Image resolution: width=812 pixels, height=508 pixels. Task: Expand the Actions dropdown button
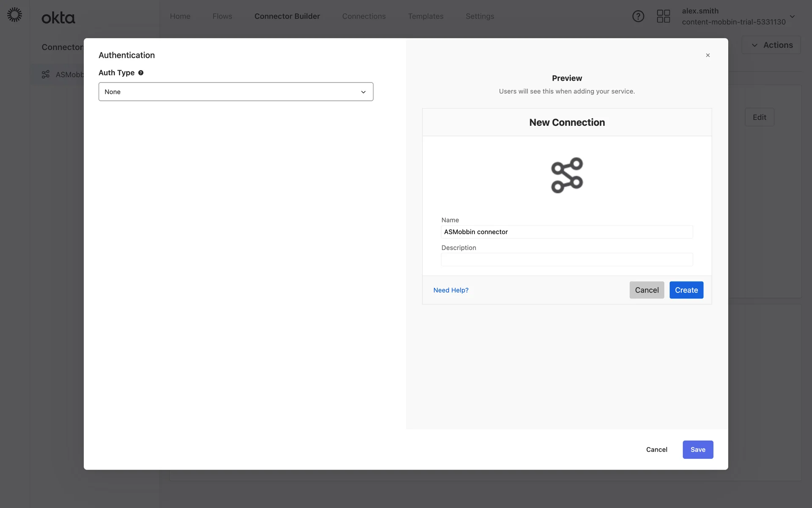pyautogui.click(x=771, y=45)
